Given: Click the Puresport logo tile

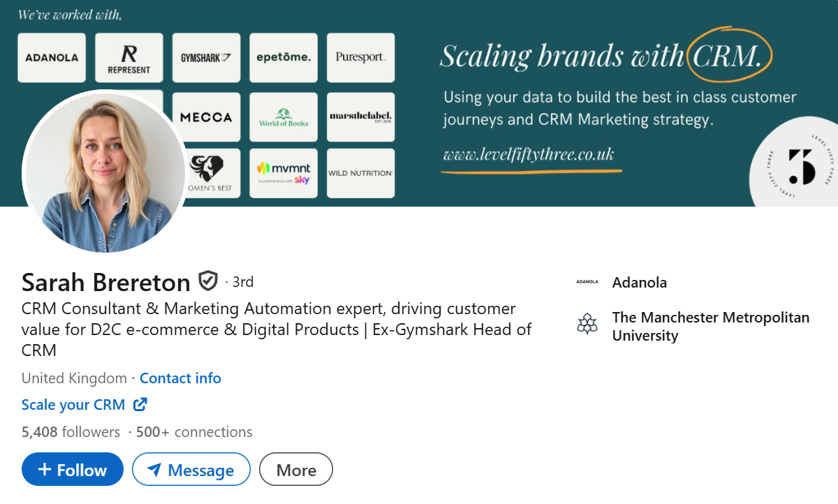Looking at the screenshot, I should 360,58.
